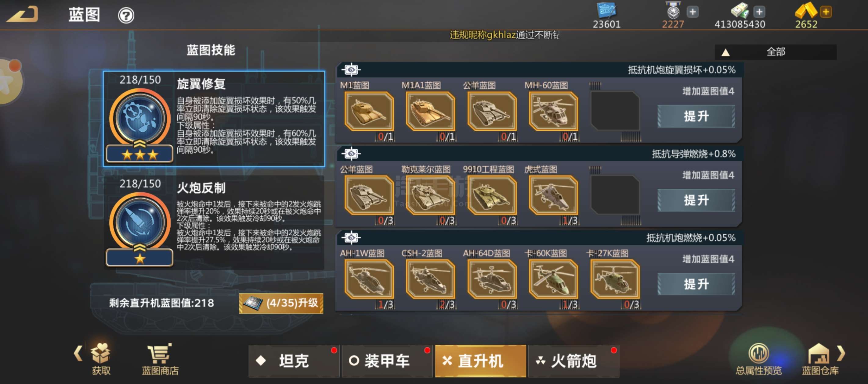Toggle eye icon on 抵抗机炮旋翼损坏 row
868x384 pixels.
point(351,70)
